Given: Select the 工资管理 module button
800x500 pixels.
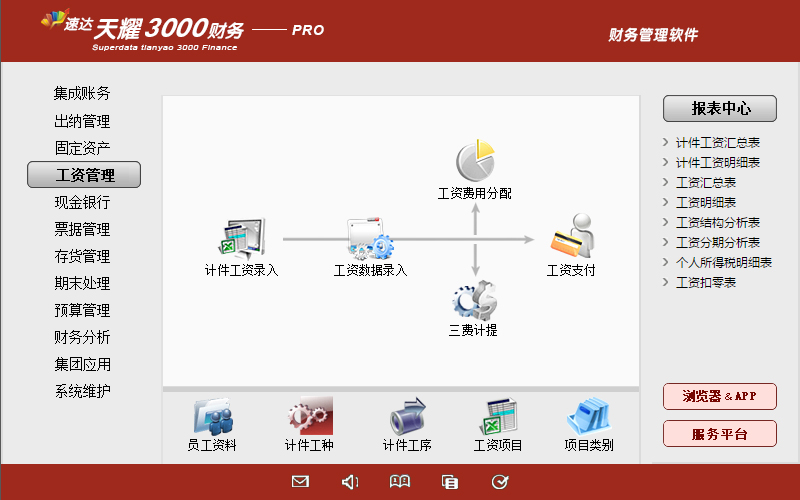Looking at the screenshot, I should (84, 175).
